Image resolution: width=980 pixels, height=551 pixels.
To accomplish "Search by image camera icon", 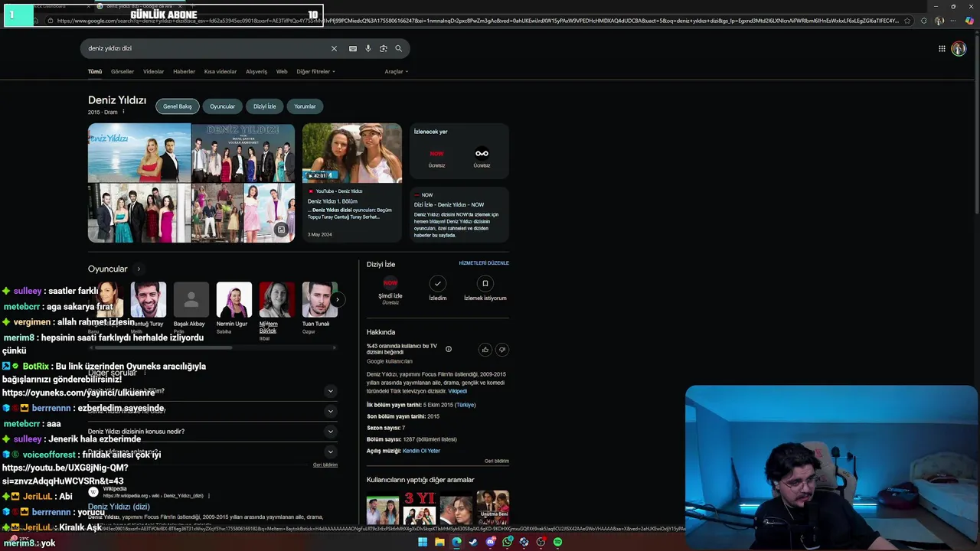I will click(384, 48).
